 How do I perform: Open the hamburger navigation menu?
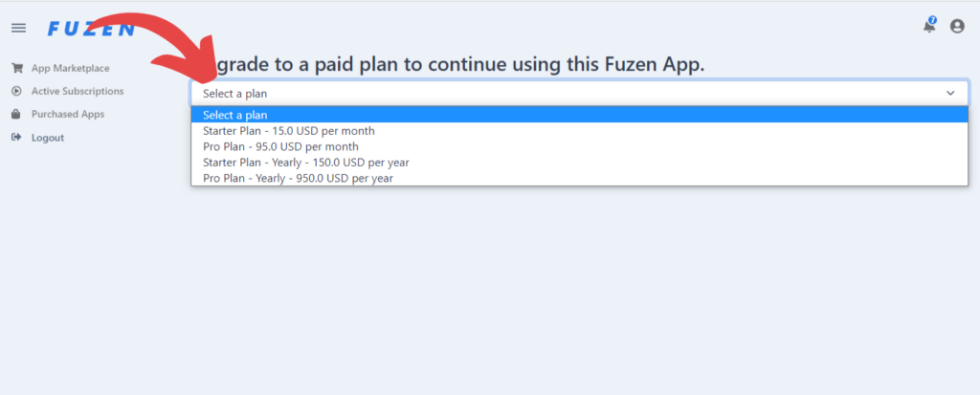pyautogui.click(x=19, y=28)
